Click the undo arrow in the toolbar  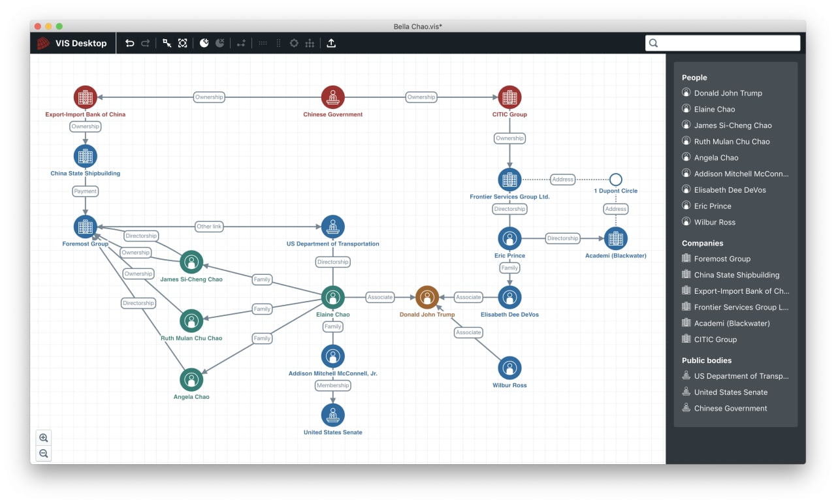(x=129, y=43)
